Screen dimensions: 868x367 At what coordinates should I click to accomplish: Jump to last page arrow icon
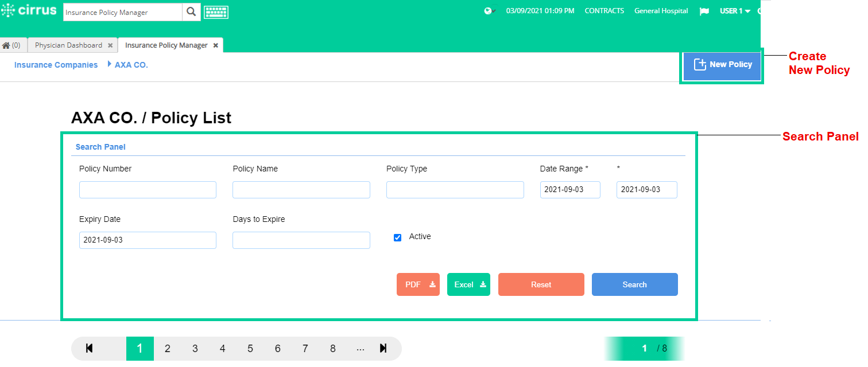pyautogui.click(x=383, y=348)
